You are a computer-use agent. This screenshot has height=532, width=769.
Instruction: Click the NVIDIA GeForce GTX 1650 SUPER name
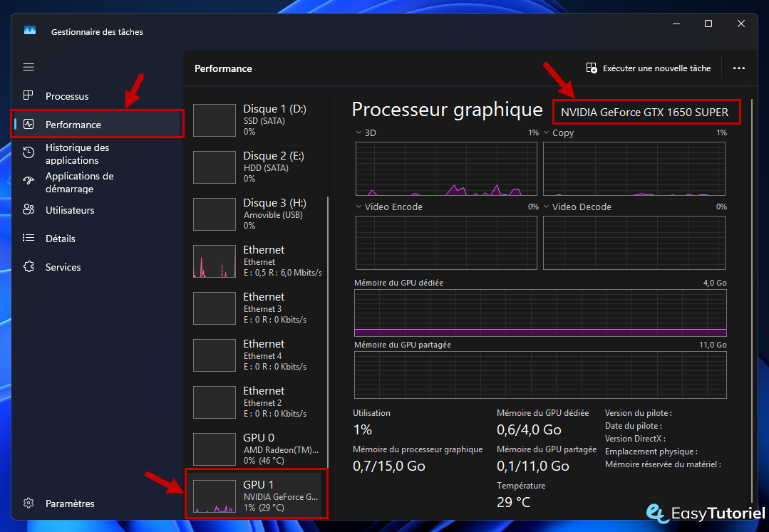644,113
